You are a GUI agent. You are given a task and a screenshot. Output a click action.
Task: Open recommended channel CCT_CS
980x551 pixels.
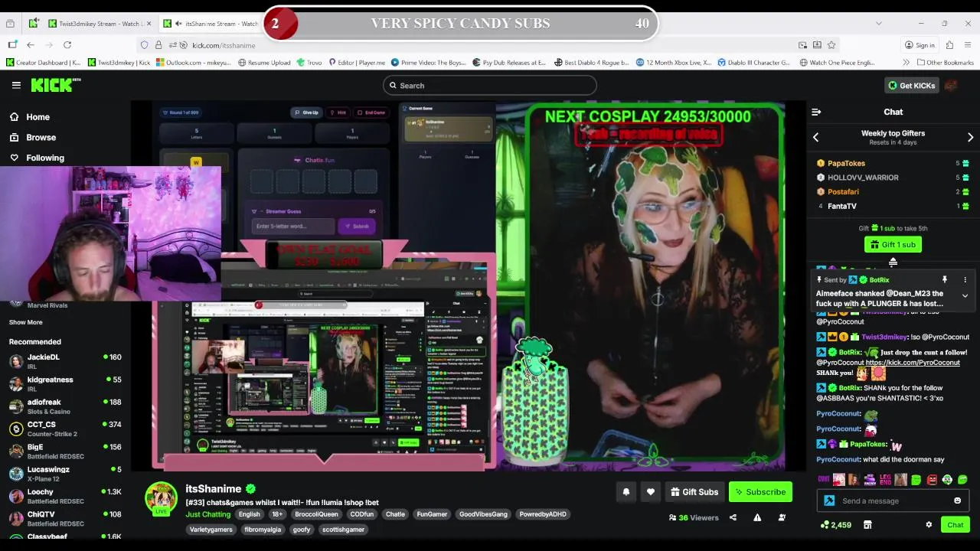coord(65,428)
